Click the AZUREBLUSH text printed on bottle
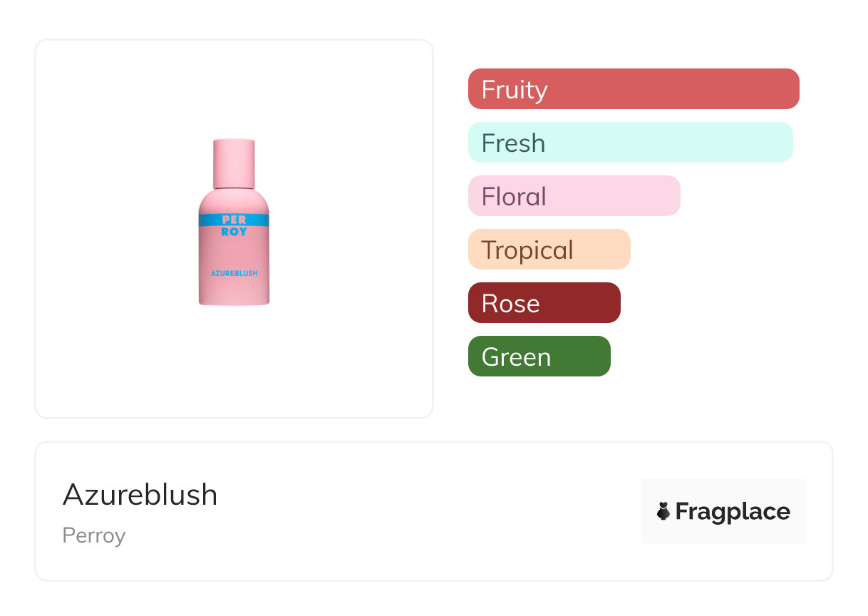The height and width of the screenshot is (616, 868). [x=234, y=273]
